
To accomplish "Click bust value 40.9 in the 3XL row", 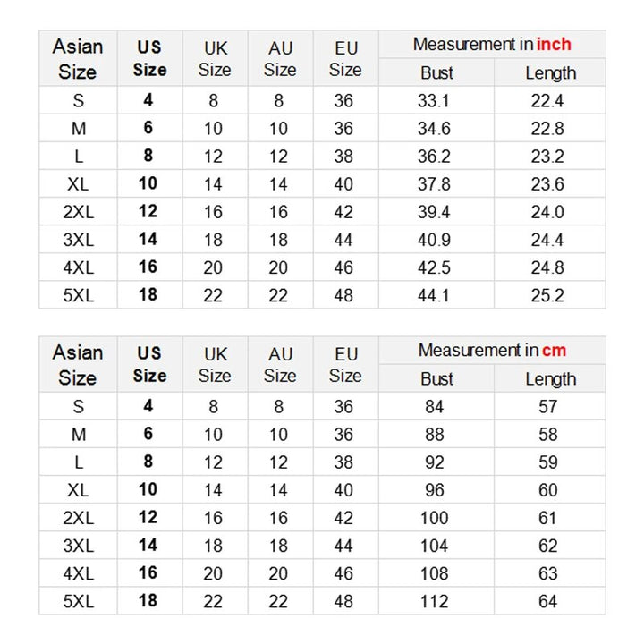I will pos(434,240).
